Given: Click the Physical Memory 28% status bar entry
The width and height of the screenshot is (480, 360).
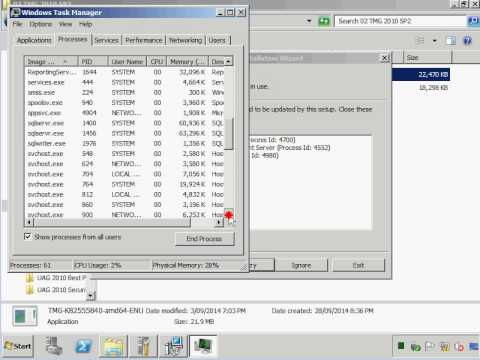Looking at the screenshot, I should (185, 265).
